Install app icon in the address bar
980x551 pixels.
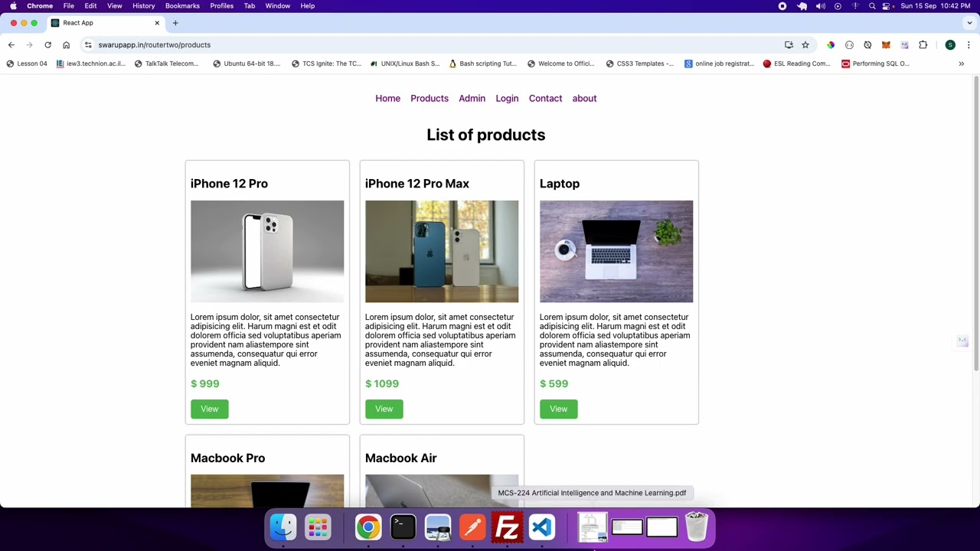tap(789, 45)
